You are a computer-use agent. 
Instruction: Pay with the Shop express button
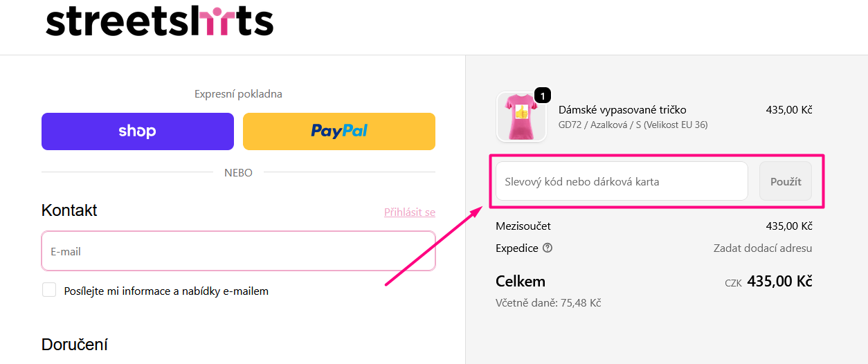coord(138,131)
